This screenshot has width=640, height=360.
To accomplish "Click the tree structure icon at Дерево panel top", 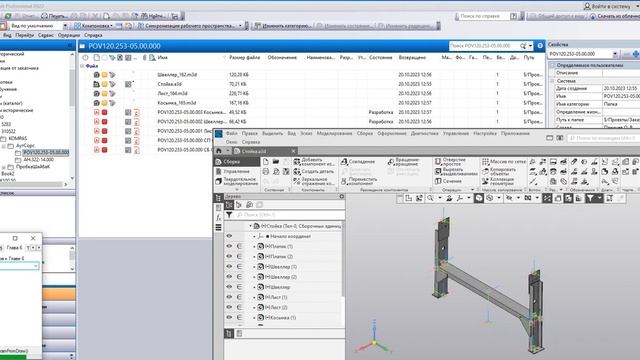I will (x=229, y=204).
